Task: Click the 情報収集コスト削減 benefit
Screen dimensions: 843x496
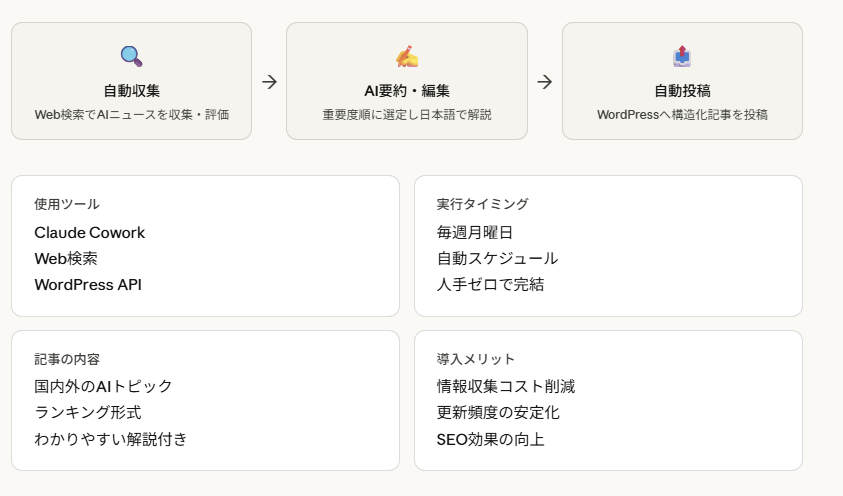Action: 506,387
